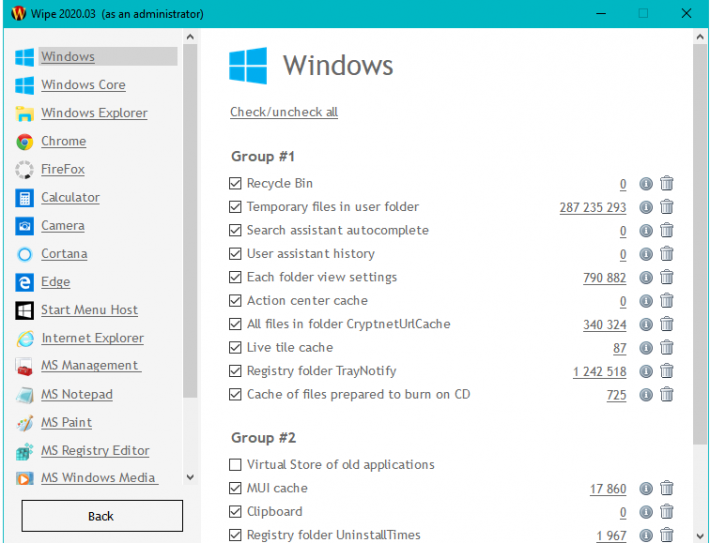This screenshot has height=543, width=710.
Task: Show info for Registry folder TrayNotify
Action: pyautogui.click(x=646, y=372)
